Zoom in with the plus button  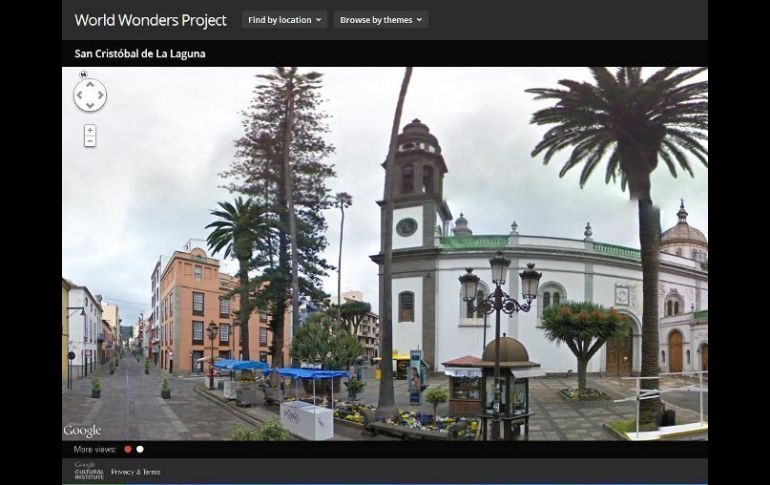click(90, 130)
